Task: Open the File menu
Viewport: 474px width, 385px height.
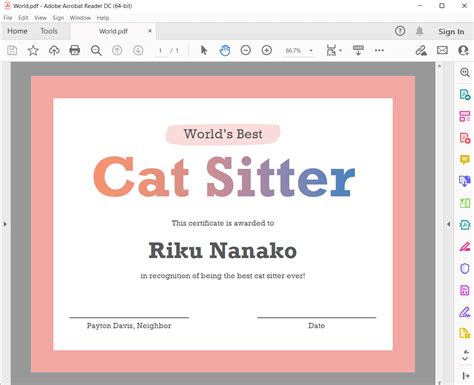Action: 8,18
